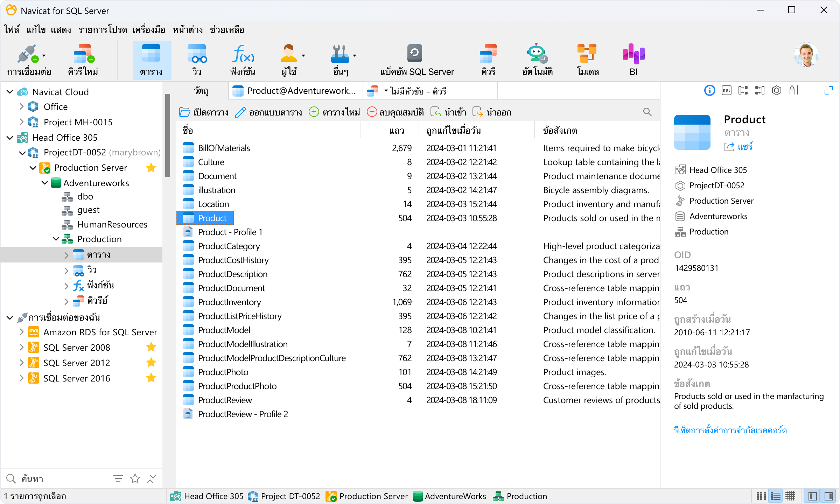Select the BillOfMaterials table row
This screenshot has height=504, width=840.
(x=418, y=148)
